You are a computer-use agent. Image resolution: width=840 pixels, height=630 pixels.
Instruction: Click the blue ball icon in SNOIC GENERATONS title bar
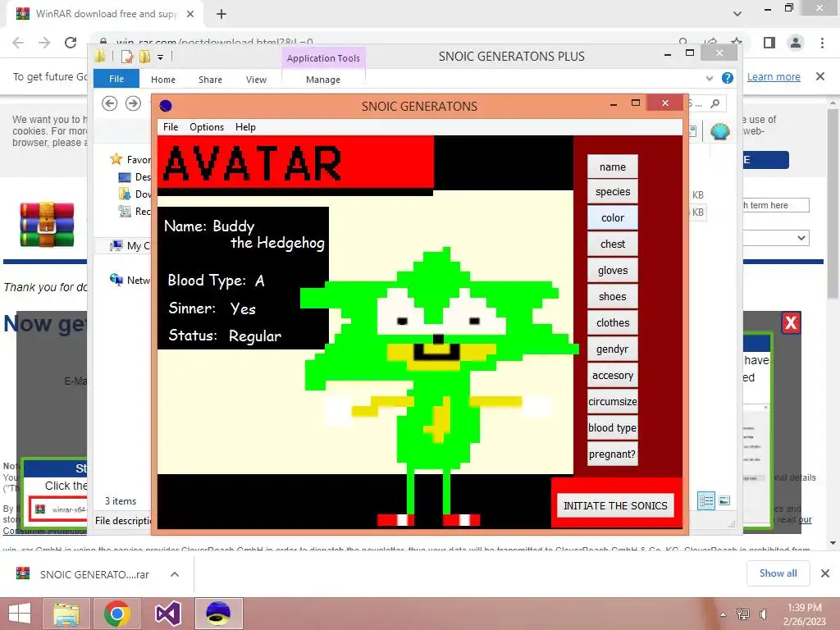coord(166,106)
